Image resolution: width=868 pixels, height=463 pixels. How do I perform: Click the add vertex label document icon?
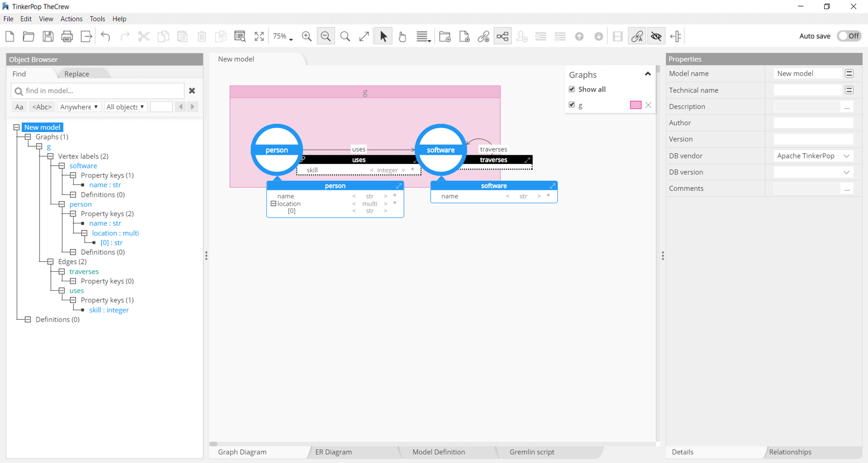click(x=464, y=36)
